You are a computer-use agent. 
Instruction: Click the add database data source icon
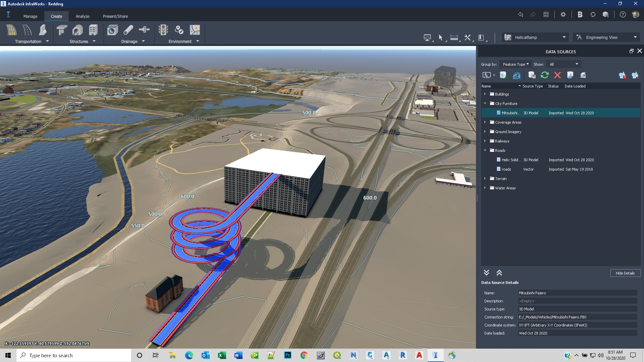(x=503, y=75)
